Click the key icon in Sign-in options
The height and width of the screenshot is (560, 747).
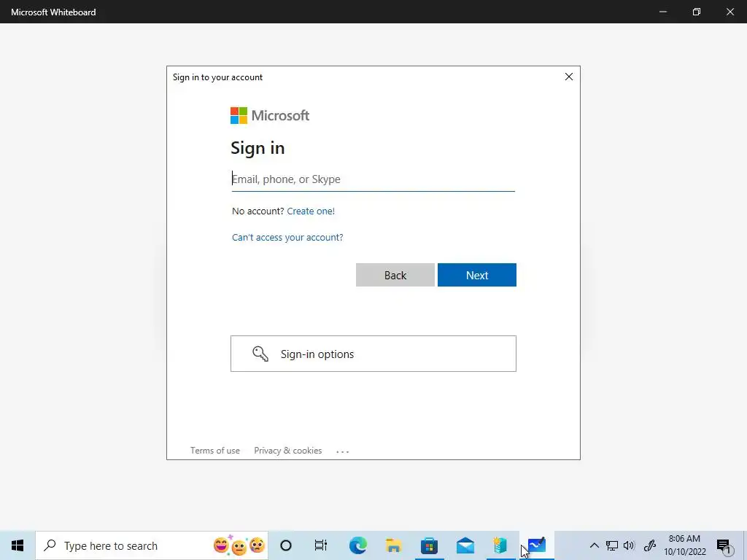(260, 354)
